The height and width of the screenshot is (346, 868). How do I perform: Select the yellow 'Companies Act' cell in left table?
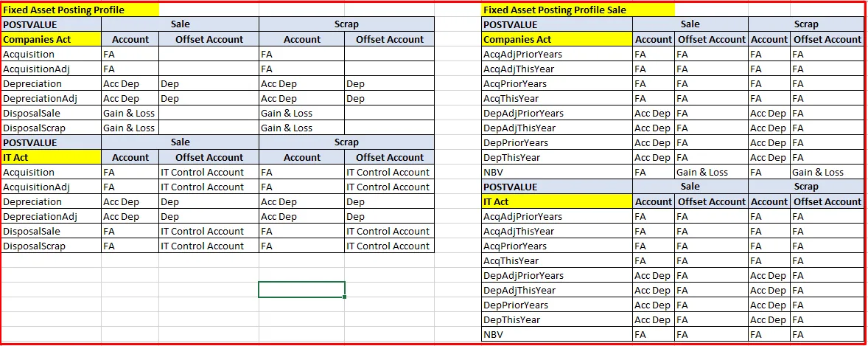[51, 39]
